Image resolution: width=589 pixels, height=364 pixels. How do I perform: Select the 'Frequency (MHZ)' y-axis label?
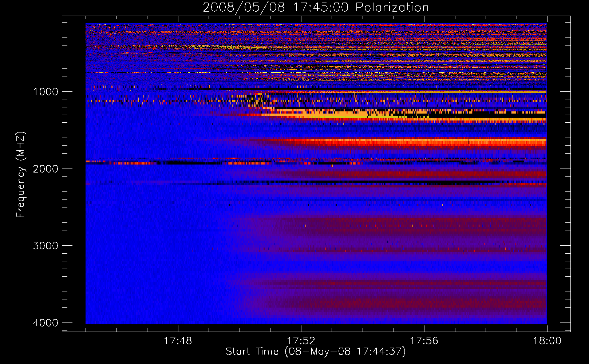tap(21, 175)
